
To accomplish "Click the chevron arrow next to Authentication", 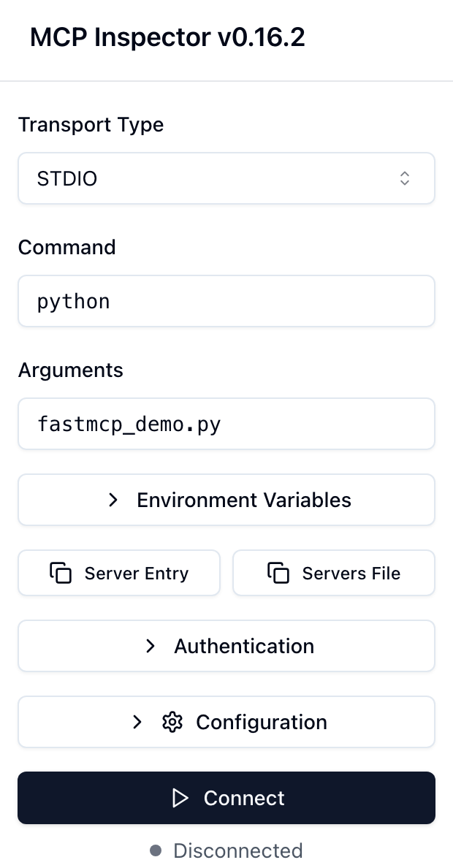I will [x=151, y=646].
